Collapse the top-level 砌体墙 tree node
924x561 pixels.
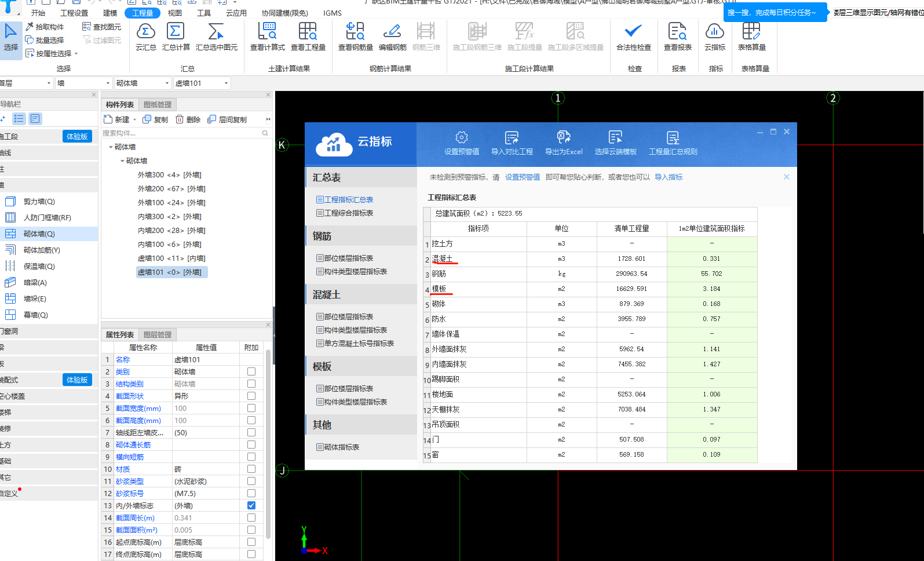pyautogui.click(x=111, y=147)
